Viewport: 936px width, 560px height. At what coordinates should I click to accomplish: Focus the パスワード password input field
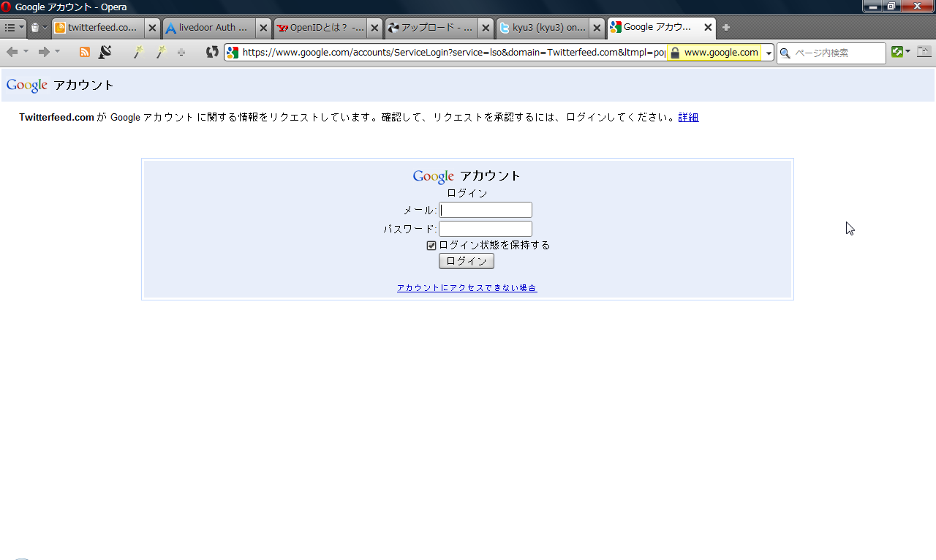tap(486, 229)
